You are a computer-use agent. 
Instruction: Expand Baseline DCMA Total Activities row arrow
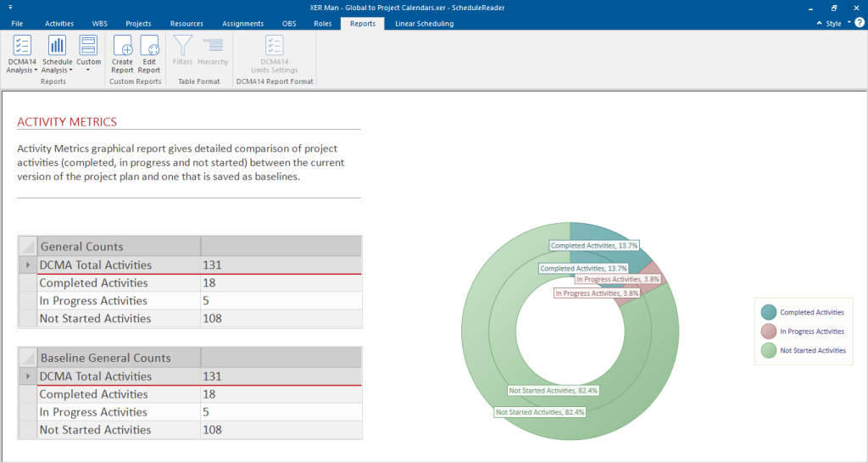(x=28, y=377)
